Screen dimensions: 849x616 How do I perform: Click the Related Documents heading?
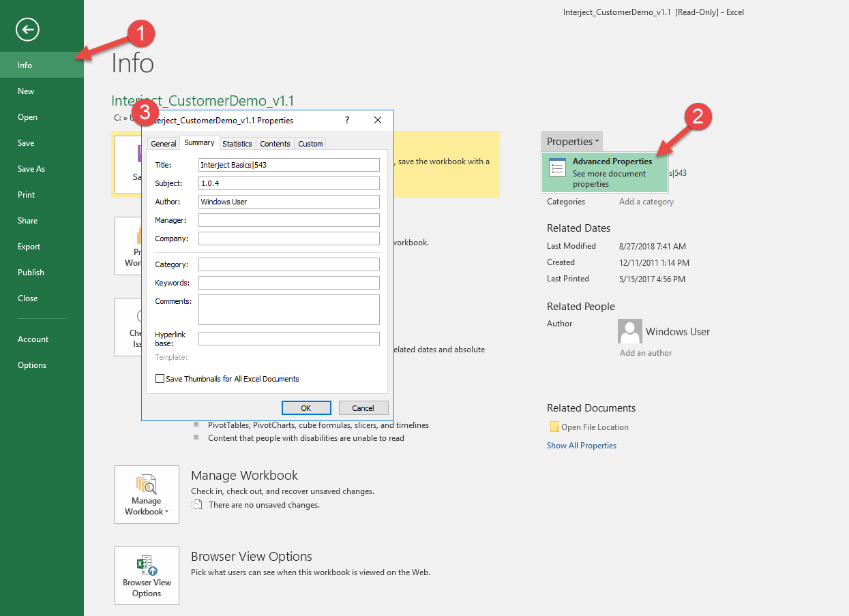coord(591,408)
